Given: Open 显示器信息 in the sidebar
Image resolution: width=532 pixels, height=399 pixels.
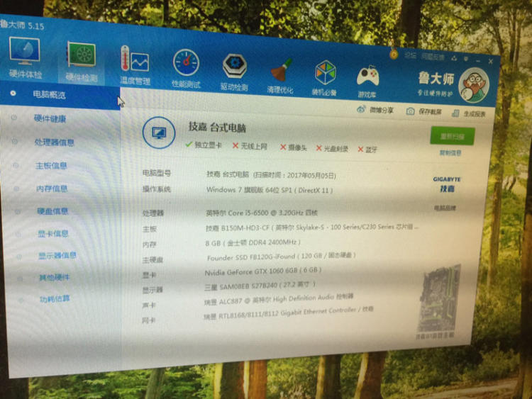Looking at the screenshot, I should pyautogui.click(x=57, y=256).
